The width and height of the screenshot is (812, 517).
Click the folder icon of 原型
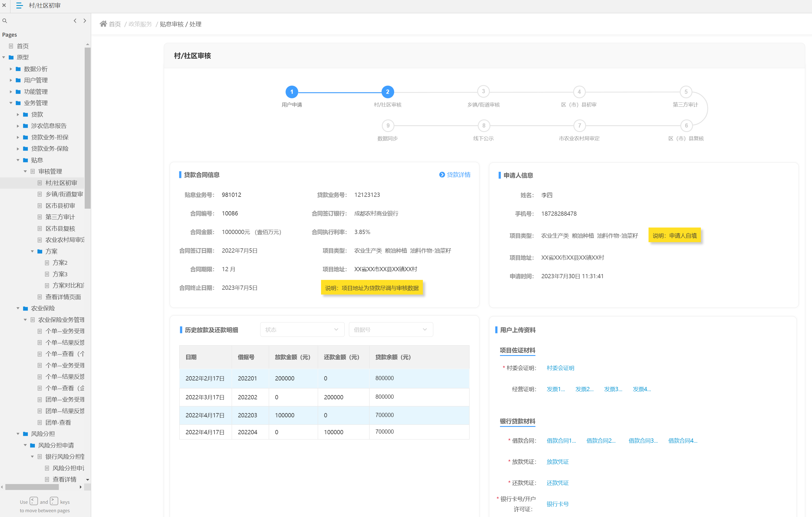click(11, 57)
